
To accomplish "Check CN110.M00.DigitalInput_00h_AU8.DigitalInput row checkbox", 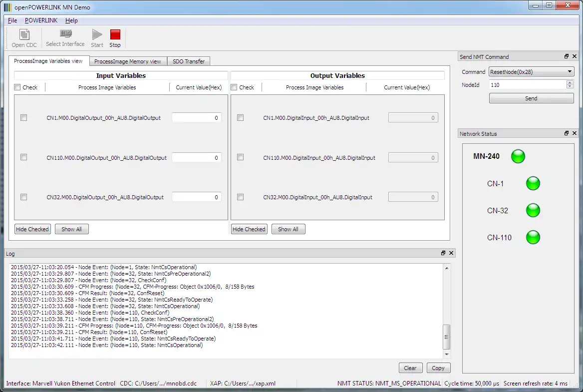I will [241, 157].
